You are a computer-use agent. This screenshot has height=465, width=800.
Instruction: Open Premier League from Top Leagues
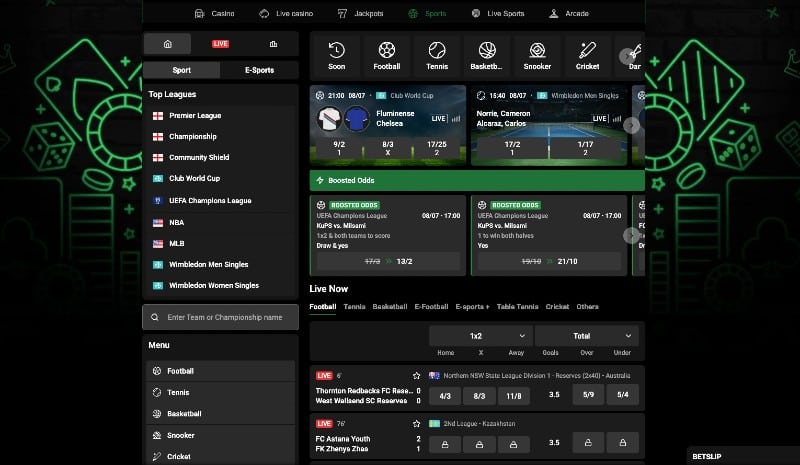click(220, 116)
